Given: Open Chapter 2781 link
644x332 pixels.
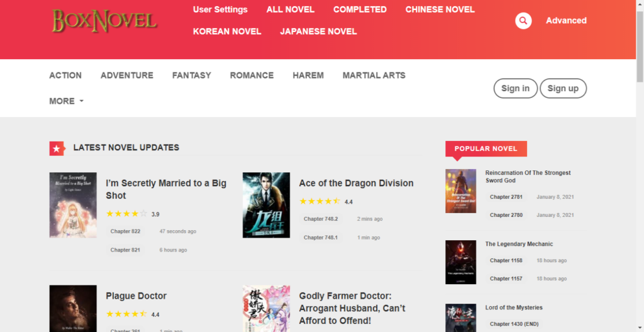Looking at the screenshot, I should [x=506, y=197].
